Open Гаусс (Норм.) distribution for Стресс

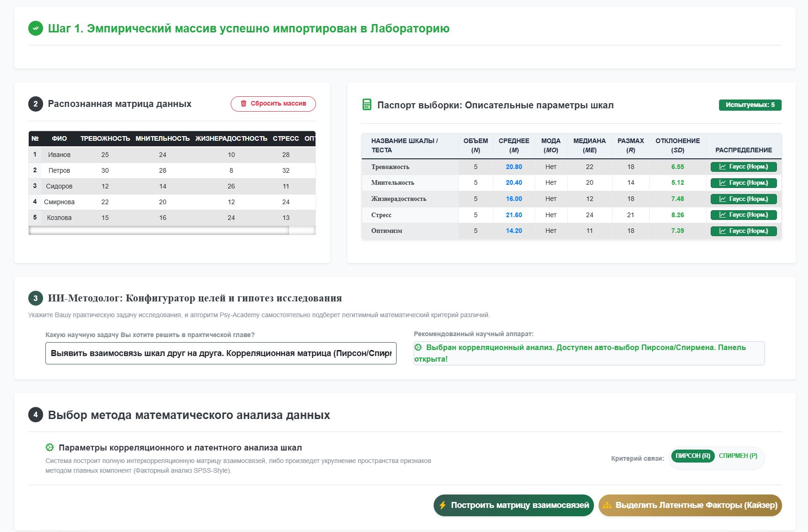(x=744, y=215)
